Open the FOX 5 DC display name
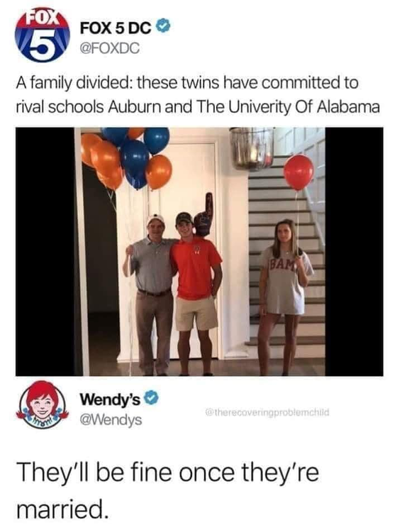The image size is (402, 532). 116,28
